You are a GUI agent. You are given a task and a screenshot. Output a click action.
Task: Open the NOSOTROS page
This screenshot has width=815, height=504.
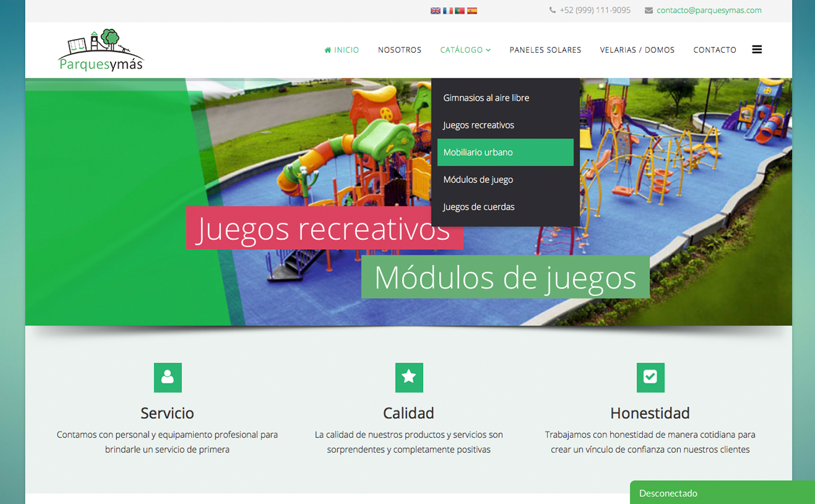pyautogui.click(x=400, y=50)
